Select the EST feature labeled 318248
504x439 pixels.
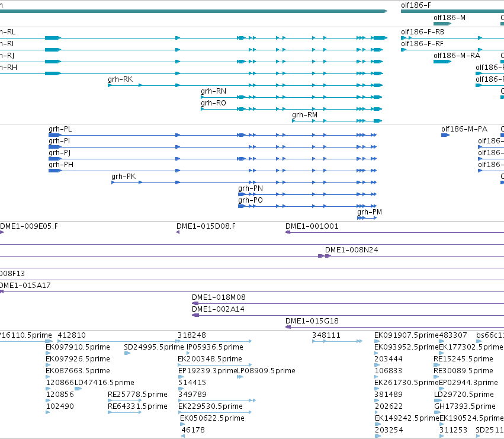point(192,335)
